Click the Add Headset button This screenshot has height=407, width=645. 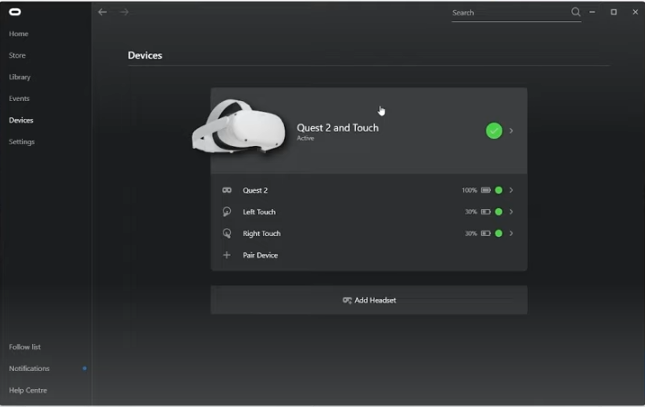point(369,300)
